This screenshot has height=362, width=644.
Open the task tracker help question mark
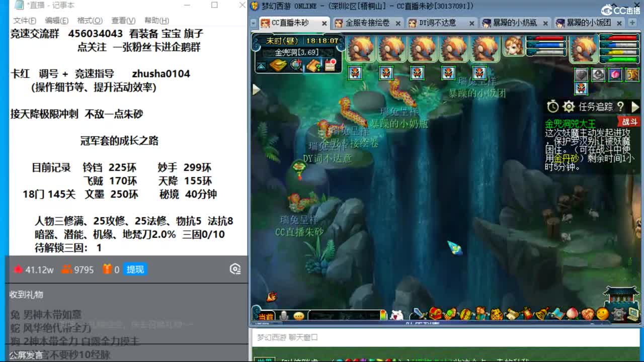(620, 107)
